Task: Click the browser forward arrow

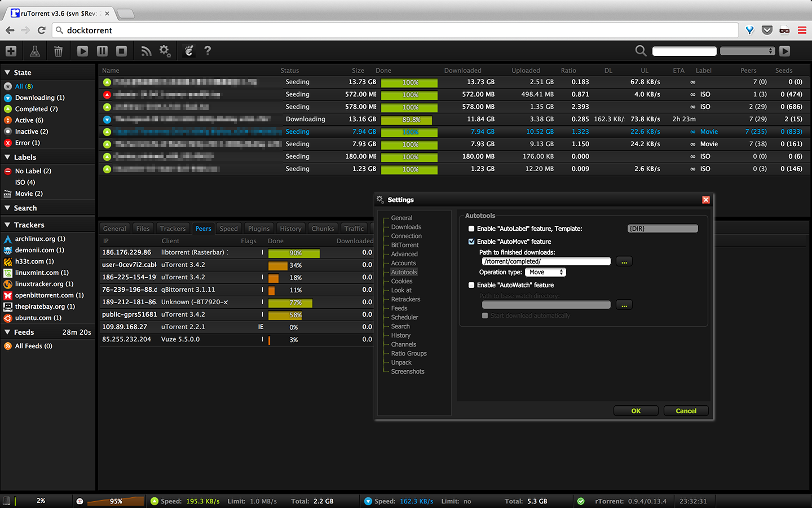Action: point(25,30)
